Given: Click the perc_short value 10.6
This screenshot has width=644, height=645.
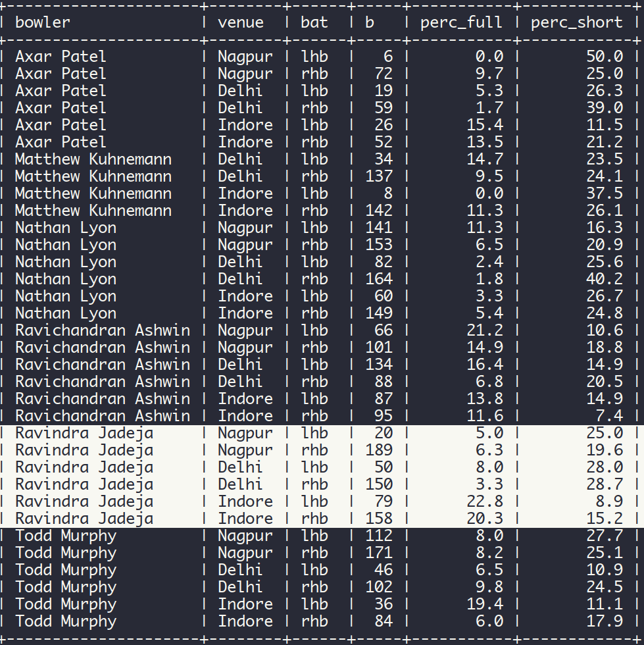Looking at the screenshot, I should 605,330.
